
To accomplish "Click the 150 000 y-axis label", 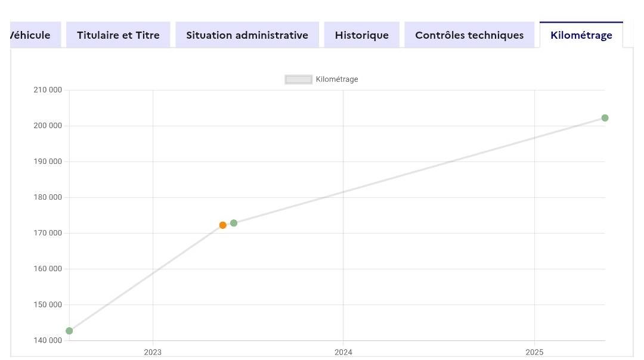I will coord(48,305).
